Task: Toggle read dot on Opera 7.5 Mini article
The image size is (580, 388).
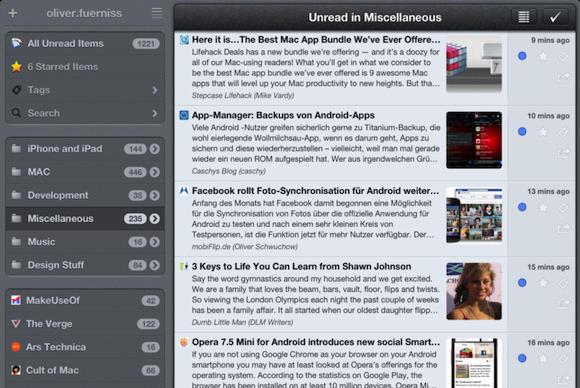Action: [522, 358]
